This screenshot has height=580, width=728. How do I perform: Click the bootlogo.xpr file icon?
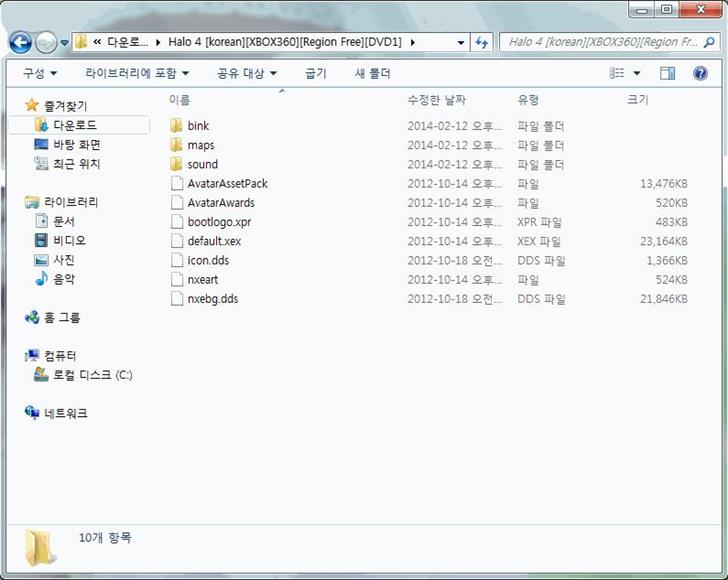[x=177, y=222]
